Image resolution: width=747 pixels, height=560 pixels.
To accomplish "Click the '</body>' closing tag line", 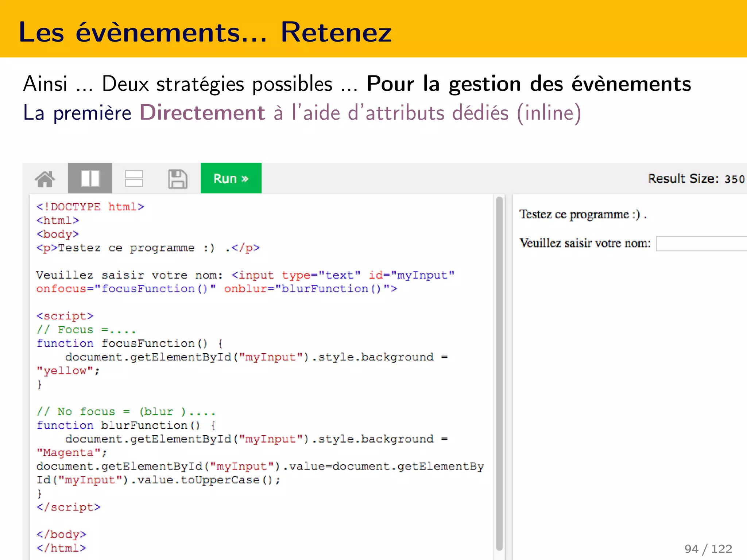I will 61,534.
